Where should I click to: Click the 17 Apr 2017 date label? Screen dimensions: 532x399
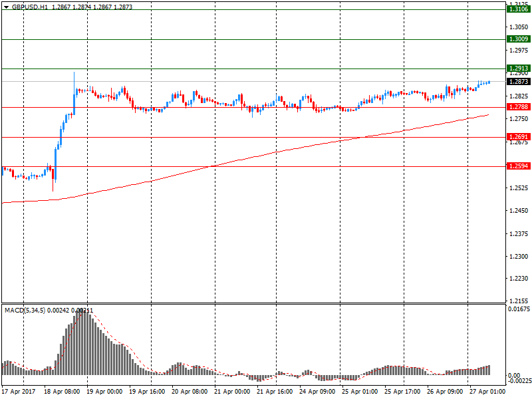pyautogui.click(x=19, y=392)
